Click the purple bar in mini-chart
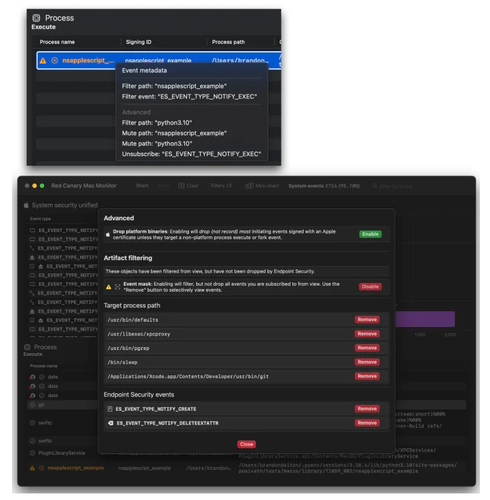 click(x=425, y=319)
